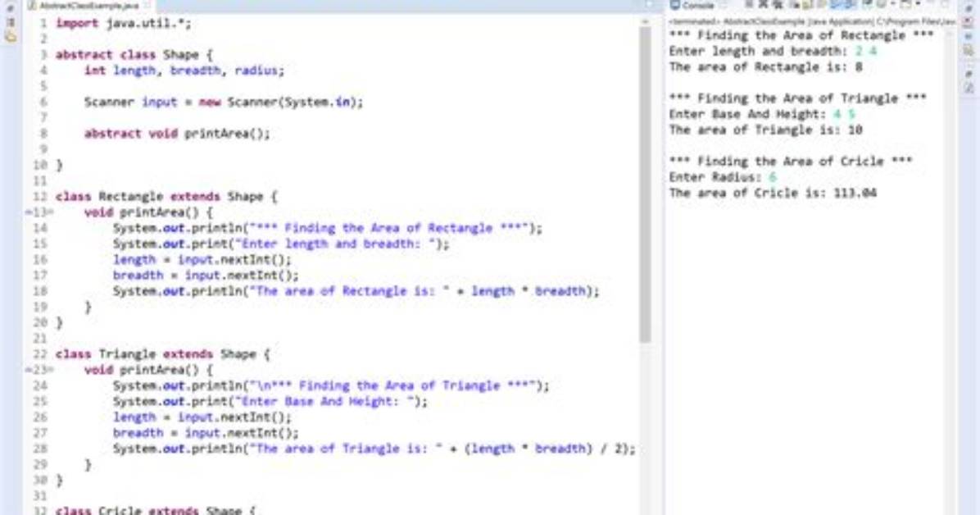Pin the current Console
Screen dimensions: 980x515
click(x=868, y=5)
